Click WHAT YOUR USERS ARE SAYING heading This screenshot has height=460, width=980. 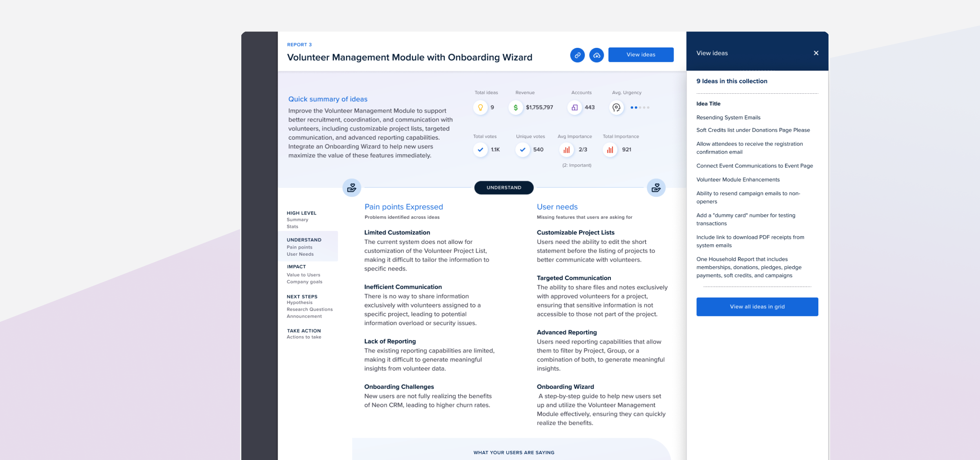pyautogui.click(x=514, y=453)
